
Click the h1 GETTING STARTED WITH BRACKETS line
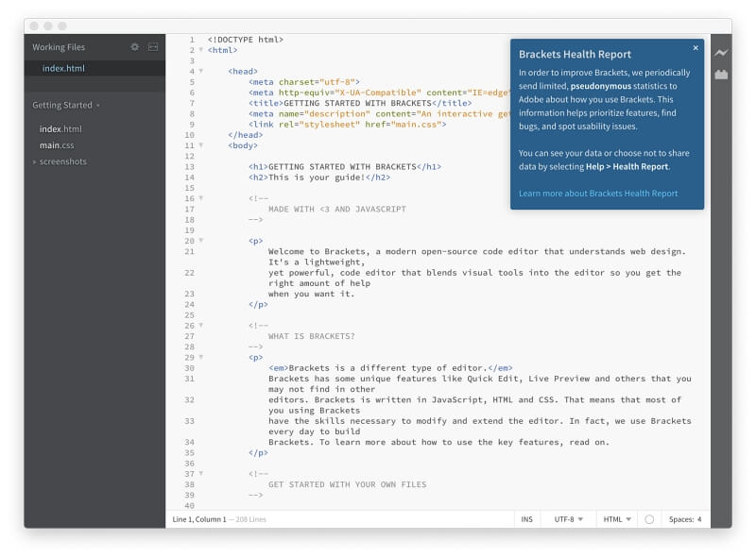point(345,167)
